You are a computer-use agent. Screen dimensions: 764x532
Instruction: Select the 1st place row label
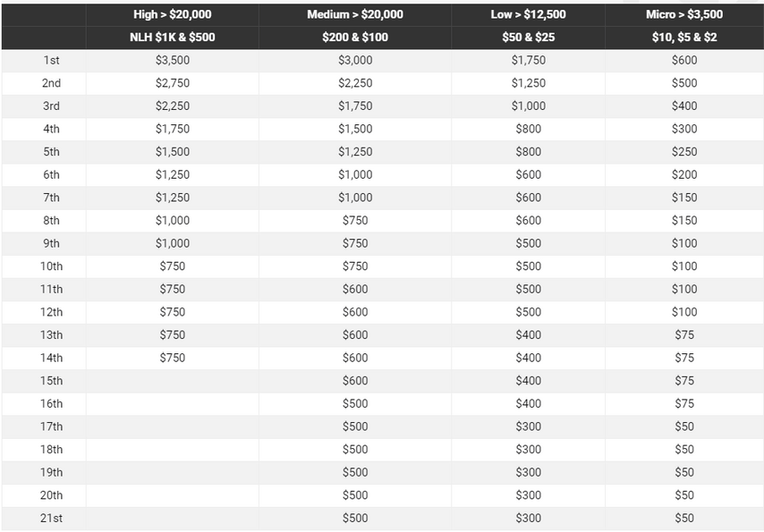click(51, 61)
